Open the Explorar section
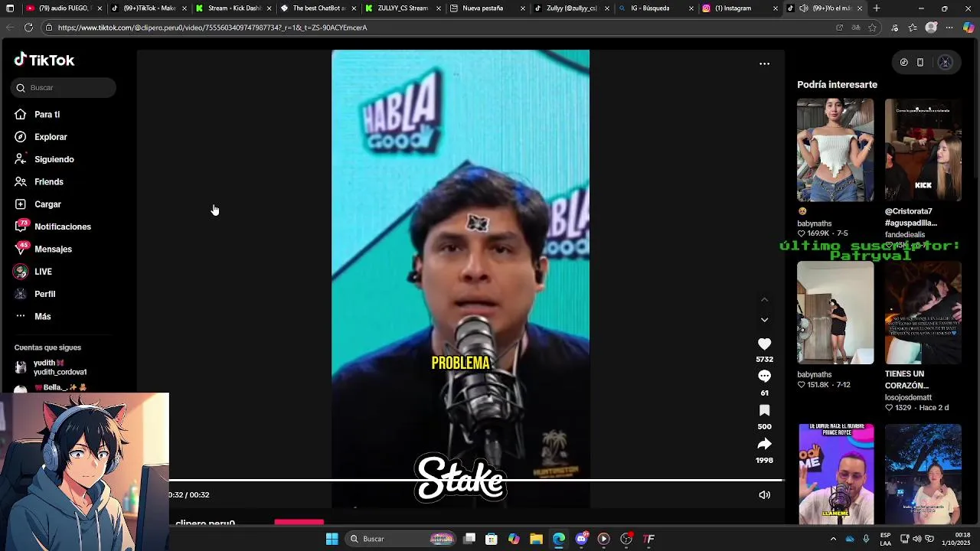 pyautogui.click(x=51, y=137)
